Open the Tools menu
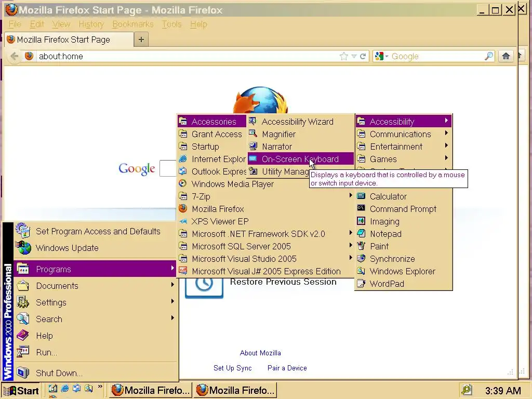The height and width of the screenshot is (399, 532). 171,24
